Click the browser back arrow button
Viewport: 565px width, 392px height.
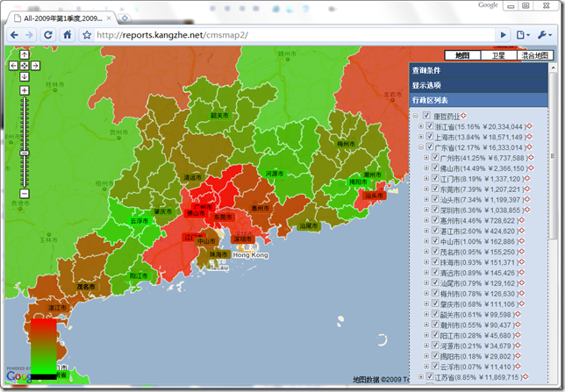pos(15,34)
